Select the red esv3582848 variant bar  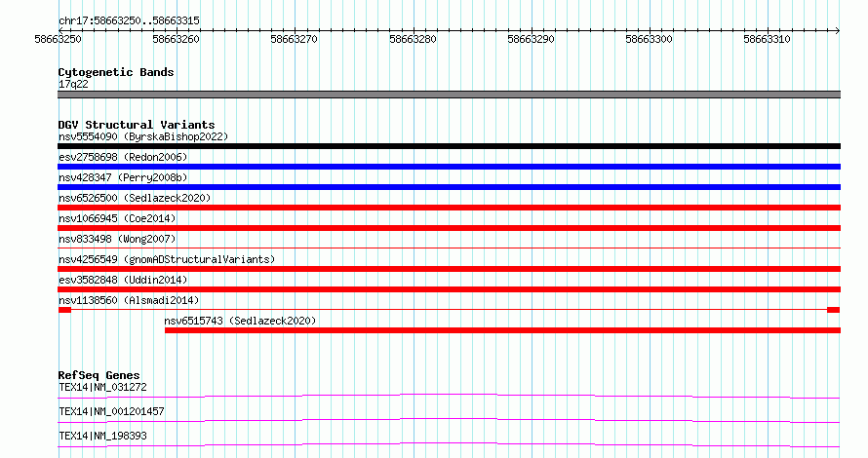(x=449, y=289)
